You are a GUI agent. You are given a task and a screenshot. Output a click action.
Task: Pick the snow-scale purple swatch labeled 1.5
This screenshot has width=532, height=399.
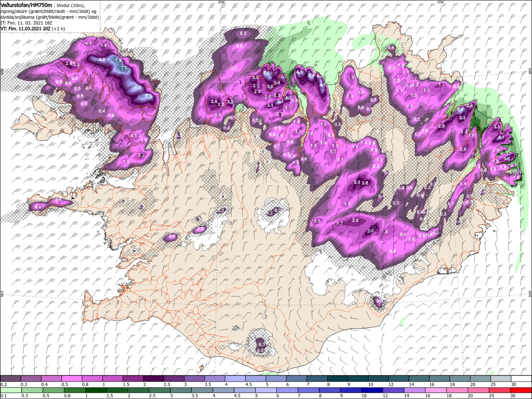tap(133, 379)
